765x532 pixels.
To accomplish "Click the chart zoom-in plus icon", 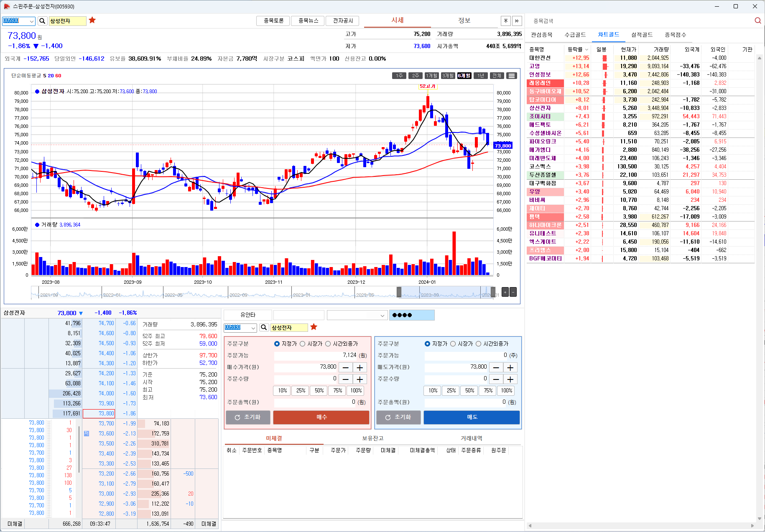I will (505, 292).
